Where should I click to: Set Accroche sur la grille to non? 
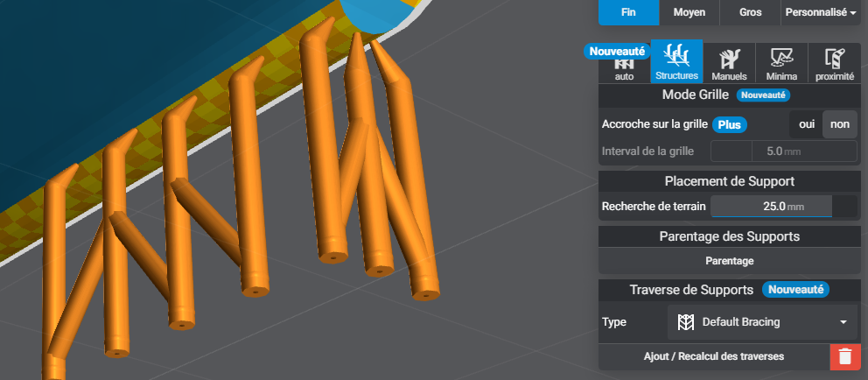pyautogui.click(x=840, y=124)
